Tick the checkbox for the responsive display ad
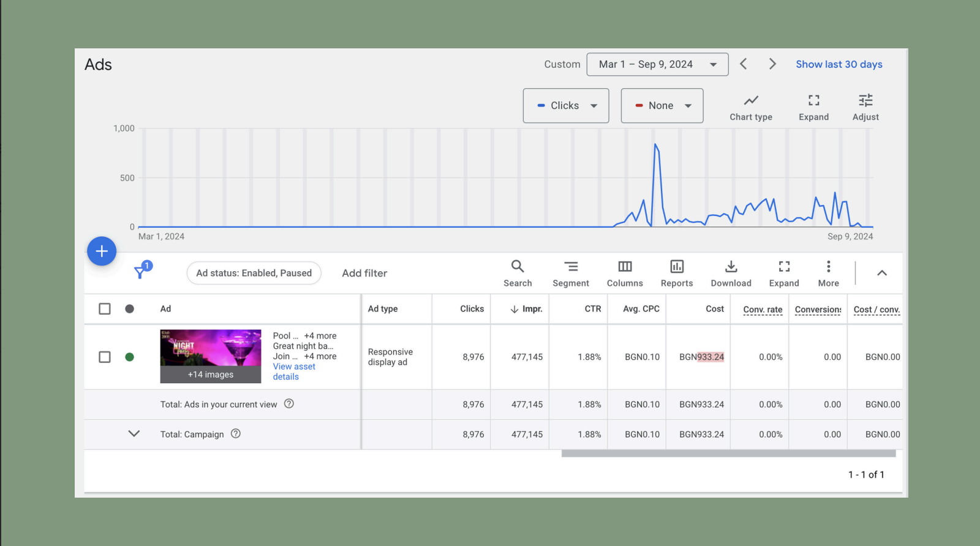The width and height of the screenshot is (980, 546). [105, 357]
